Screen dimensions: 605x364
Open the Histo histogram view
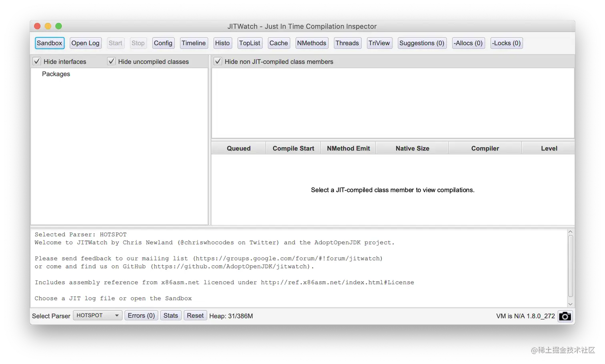[x=222, y=43]
